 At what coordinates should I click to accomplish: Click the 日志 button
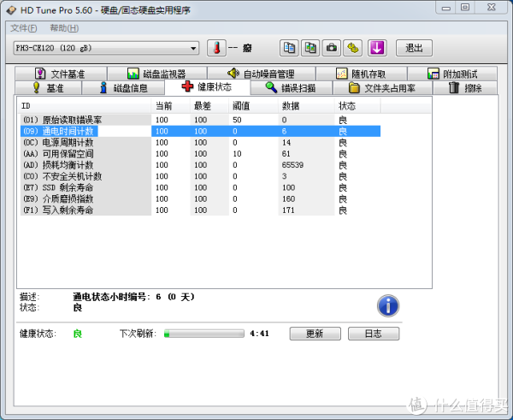tap(374, 334)
